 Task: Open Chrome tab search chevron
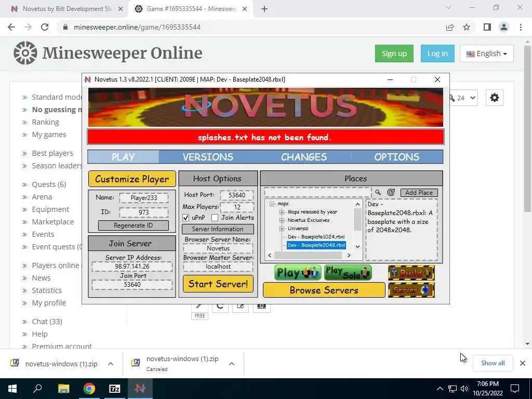coord(448,7)
